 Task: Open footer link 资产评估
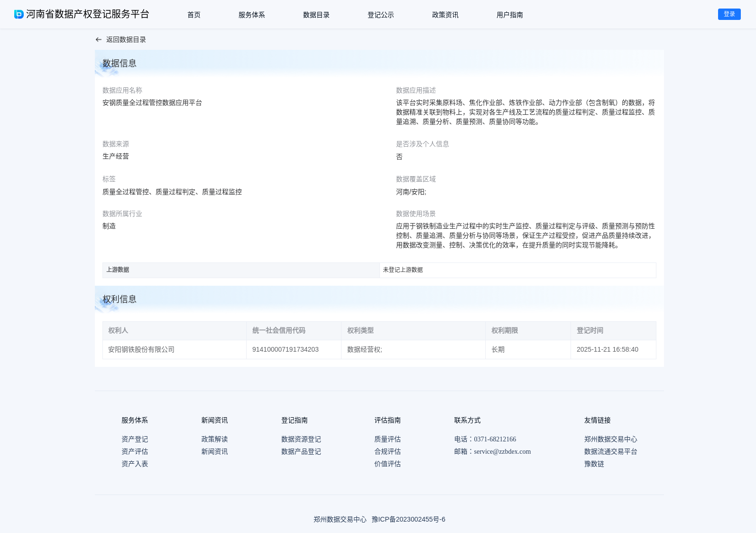click(135, 452)
